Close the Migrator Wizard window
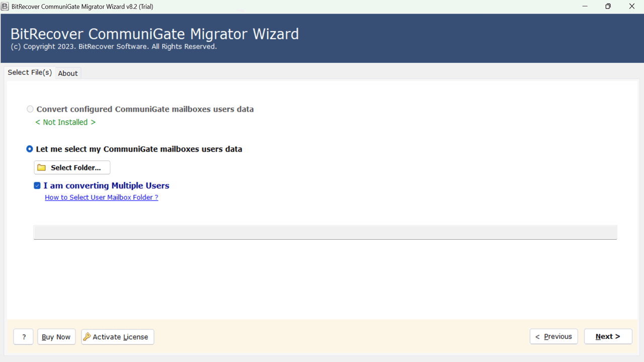Image resolution: width=644 pixels, height=362 pixels. tap(632, 7)
